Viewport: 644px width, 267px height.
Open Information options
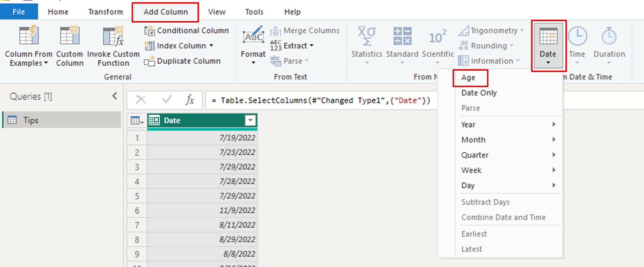click(x=489, y=61)
